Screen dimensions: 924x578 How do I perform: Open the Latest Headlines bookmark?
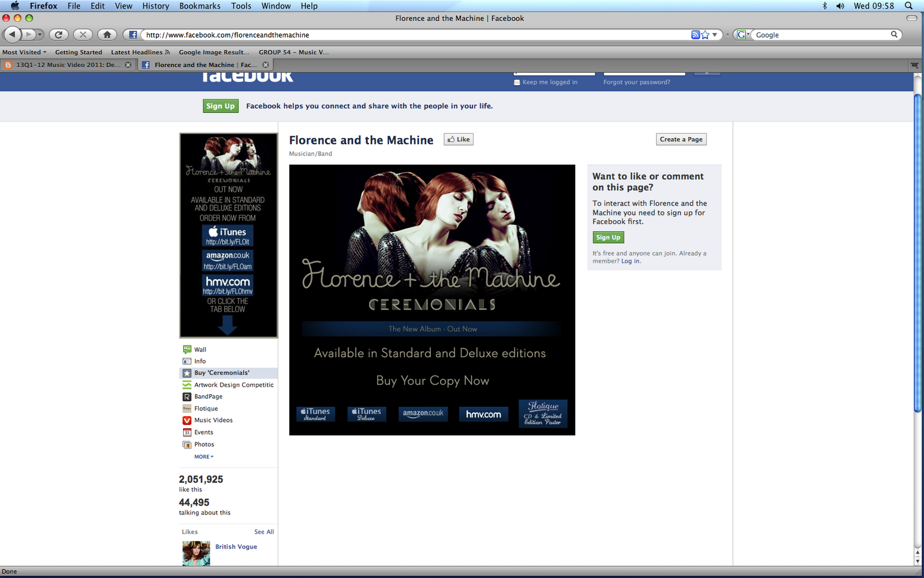coord(140,52)
